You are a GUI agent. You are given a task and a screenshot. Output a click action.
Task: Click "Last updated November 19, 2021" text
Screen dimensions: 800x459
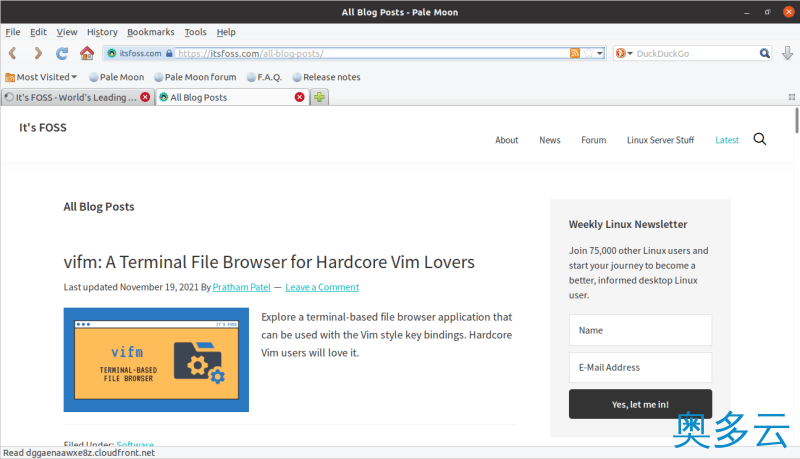click(x=131, y=287)
